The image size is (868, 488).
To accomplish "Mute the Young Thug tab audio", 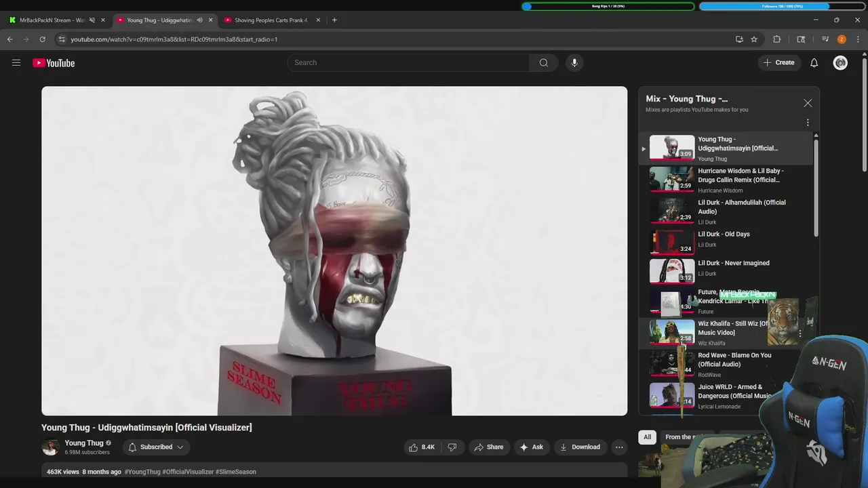I will [x=199, y=20].
